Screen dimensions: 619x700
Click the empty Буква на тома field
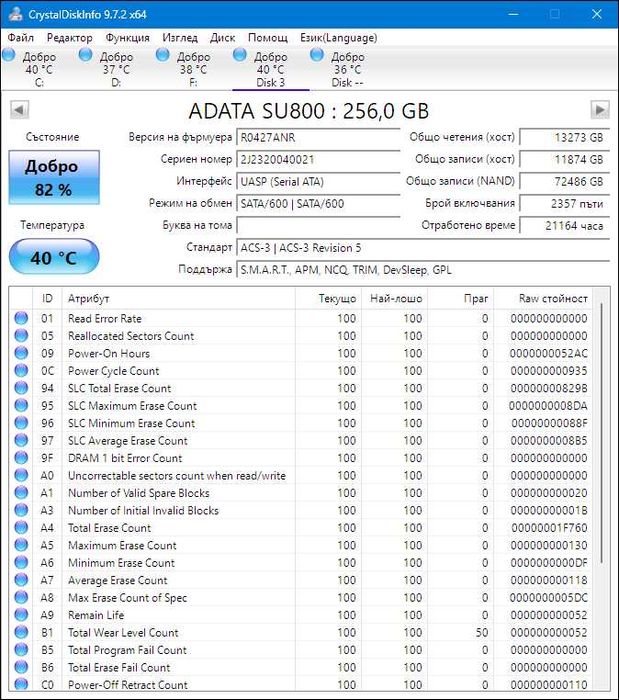coord(318,225)
